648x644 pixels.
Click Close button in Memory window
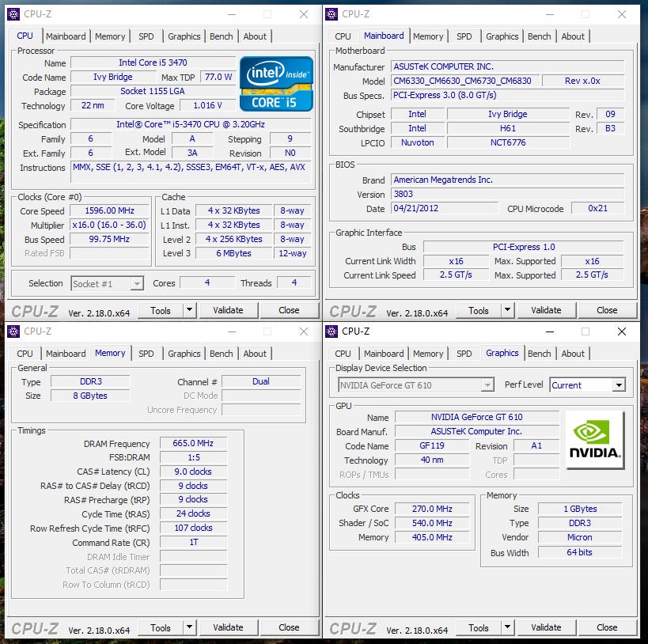pyautogui.click(x=289, y=627)
